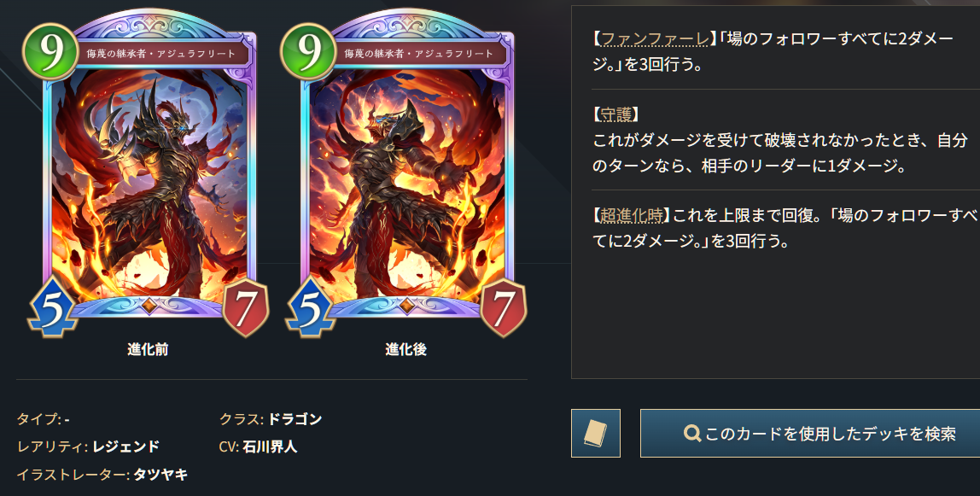Click the 進化前 label under the card
980x496 pixels.
149,349
